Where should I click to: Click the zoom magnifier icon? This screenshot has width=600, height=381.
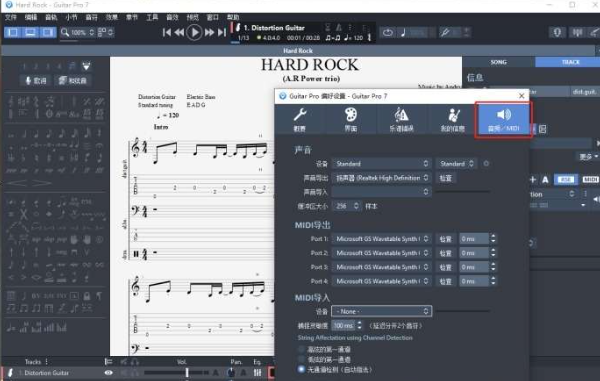coord(65,32)
